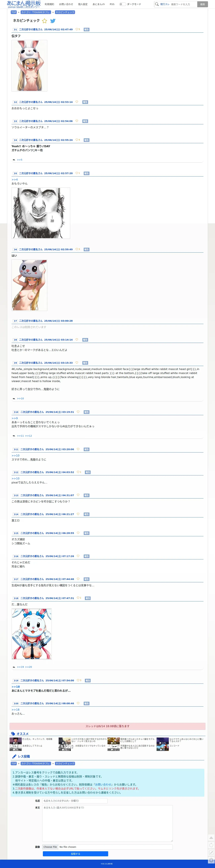Like post 1 with its heart icon
The image size is (215, 868).
point(77,29)
